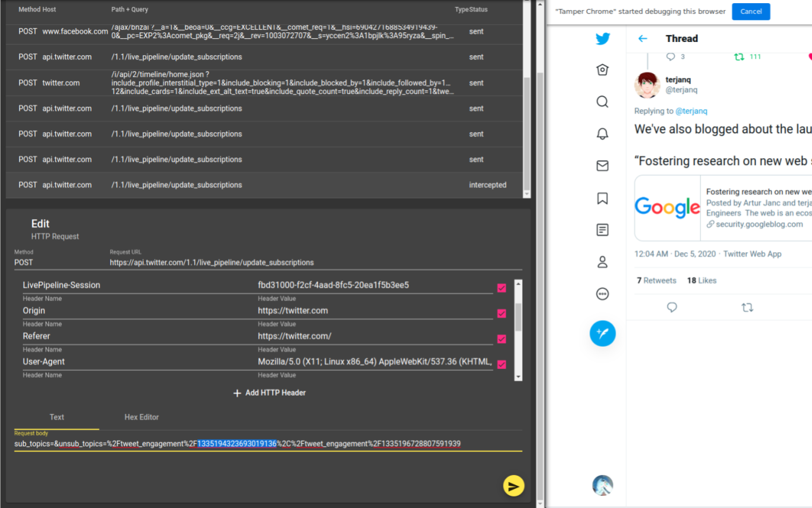Click terjanq display name in thread

coord(678,79)
